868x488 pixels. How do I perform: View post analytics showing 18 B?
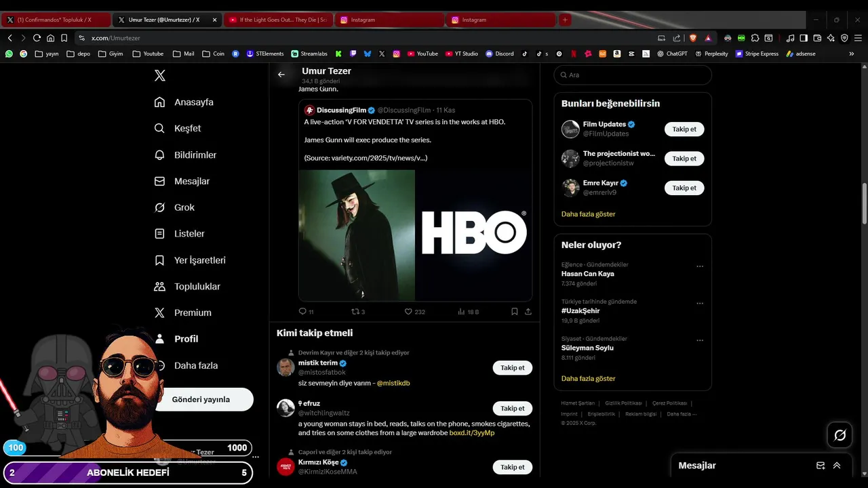[469, 312]
